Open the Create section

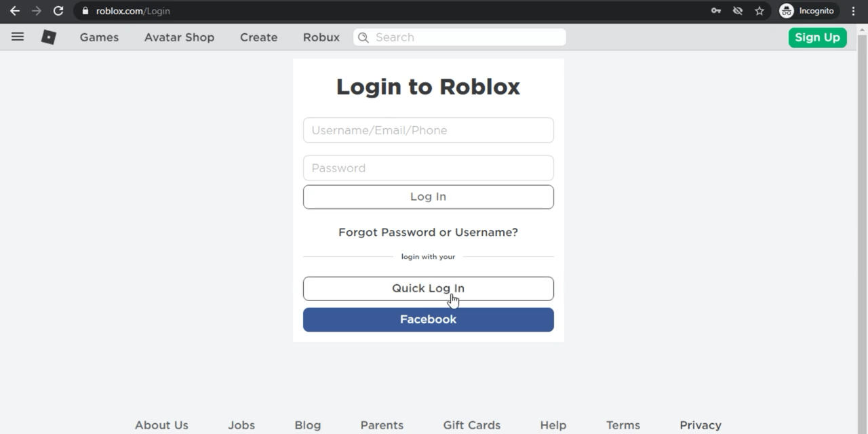pyautogui.click(x=258, y=37)
